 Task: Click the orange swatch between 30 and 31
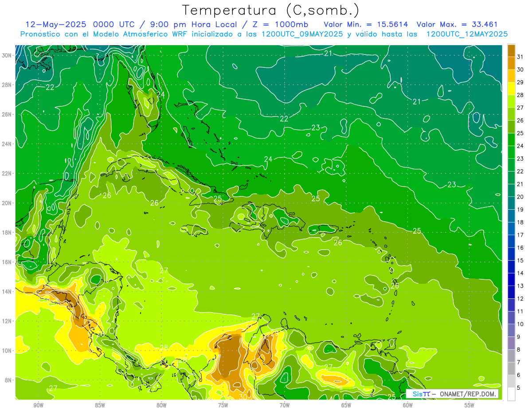511,63
